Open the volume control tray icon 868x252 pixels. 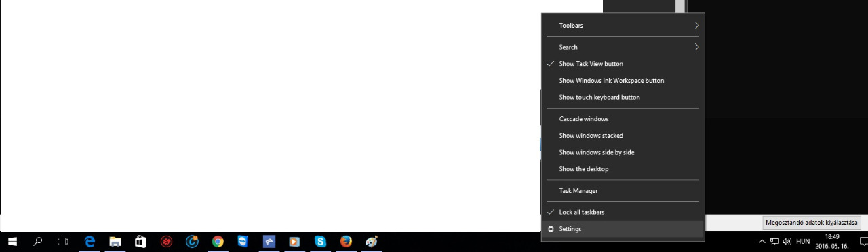(x=787, y=241)
